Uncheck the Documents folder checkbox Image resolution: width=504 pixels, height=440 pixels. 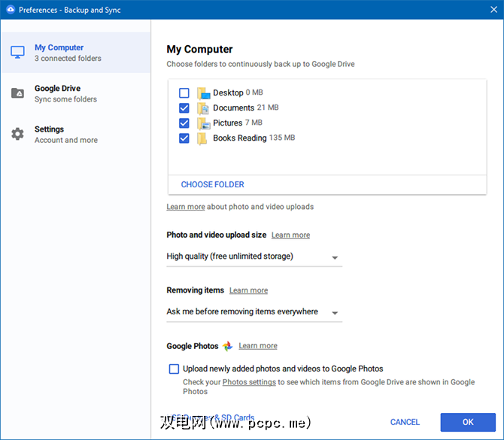click(x=184, y=108)
